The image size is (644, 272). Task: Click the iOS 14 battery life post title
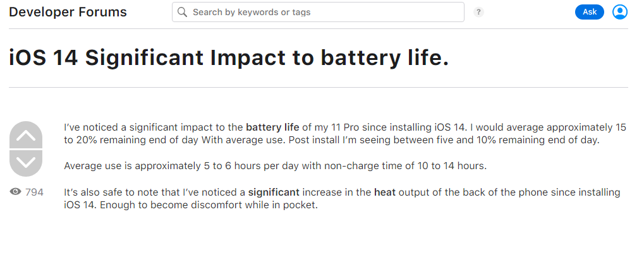[229, 58]
